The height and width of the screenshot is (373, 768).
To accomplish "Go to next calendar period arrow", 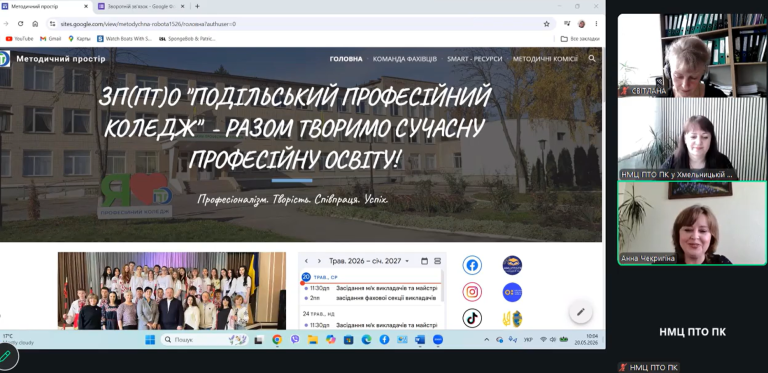I will 319,261.
